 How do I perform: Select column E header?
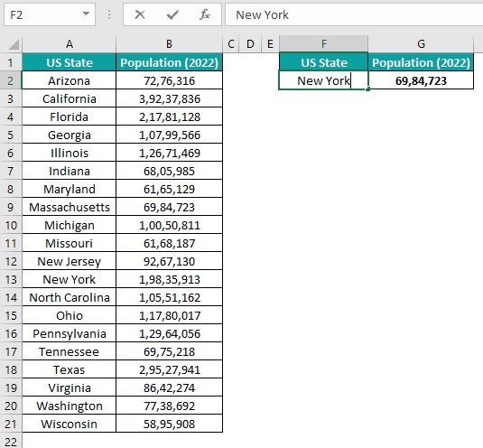pos(270,44)
